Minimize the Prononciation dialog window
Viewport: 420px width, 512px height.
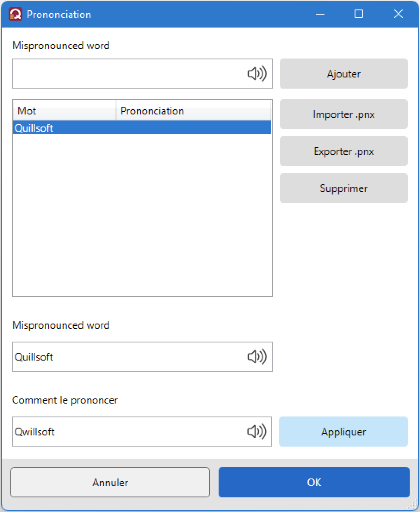click(x=320, y=14)
